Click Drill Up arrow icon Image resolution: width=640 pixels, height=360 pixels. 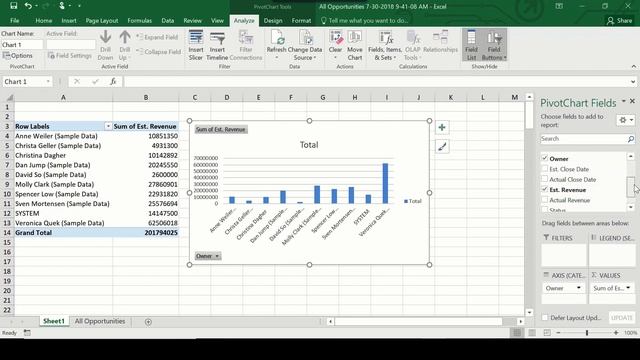tap(124, 37)
